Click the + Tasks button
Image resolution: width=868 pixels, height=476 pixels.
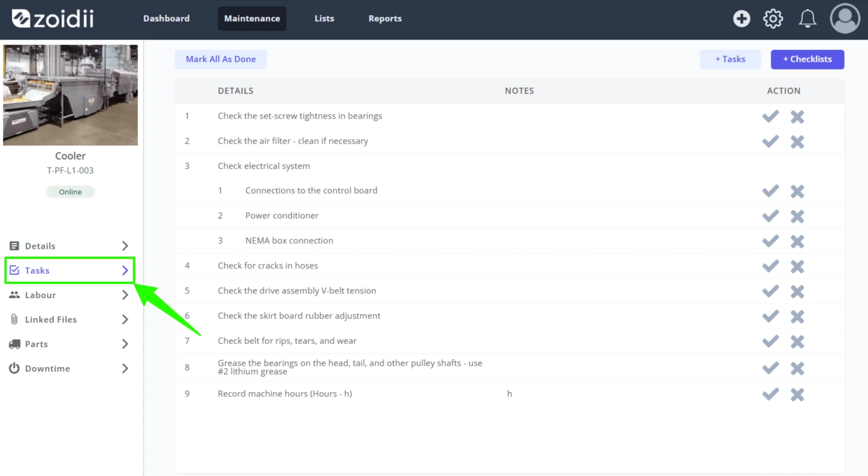pos(730,59)
